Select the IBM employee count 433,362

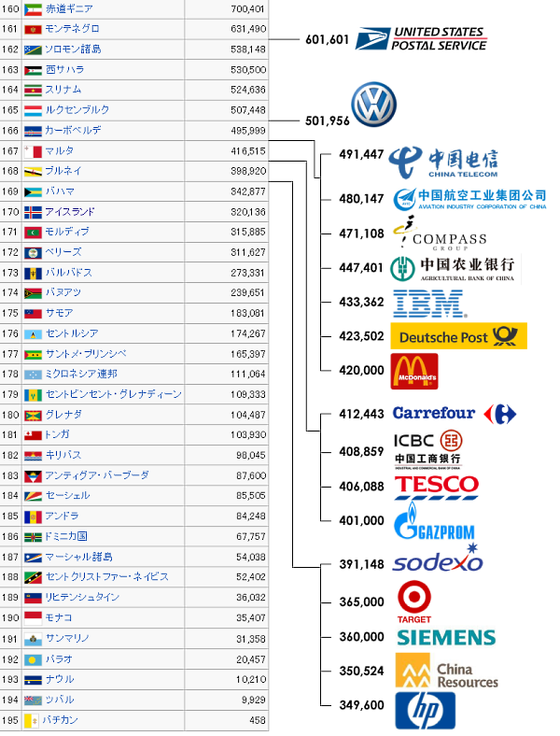[361, 302]
